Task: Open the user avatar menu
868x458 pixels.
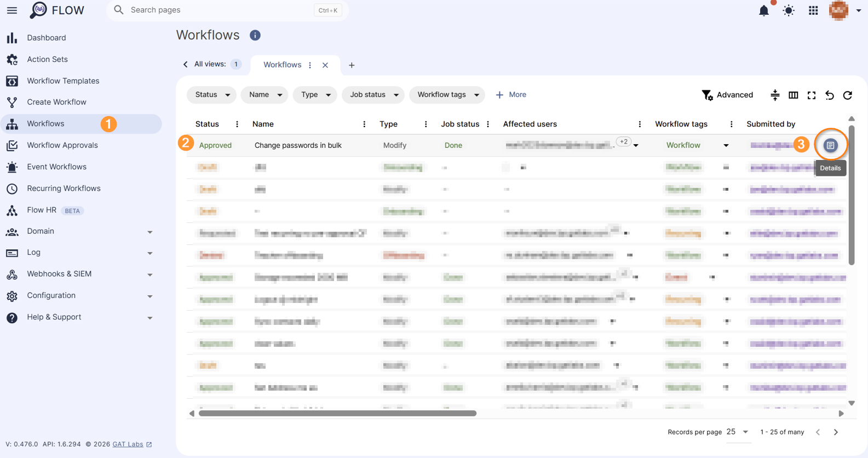Action: pos(838,10)
